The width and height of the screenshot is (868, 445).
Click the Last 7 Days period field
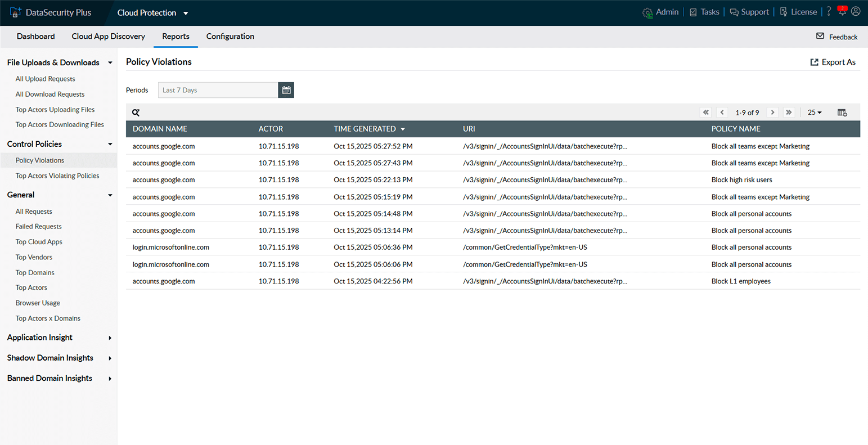(x=218, y=89)
